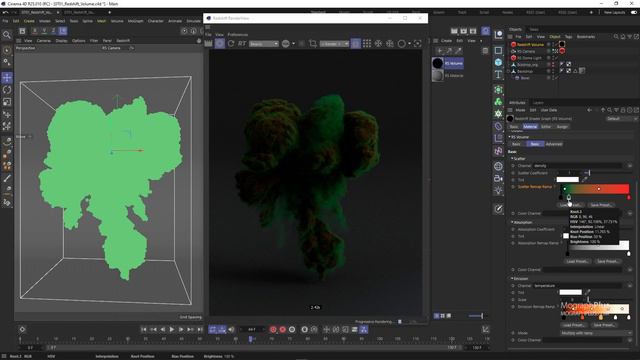Collapse the Absorption section
The image size is (640, 360).
(x=512, y=222)
